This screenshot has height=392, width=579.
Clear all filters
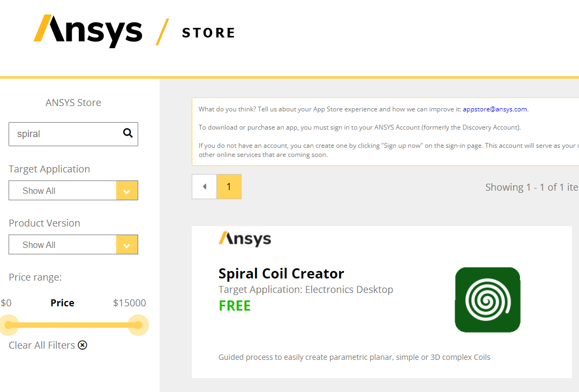pos(48,345)
